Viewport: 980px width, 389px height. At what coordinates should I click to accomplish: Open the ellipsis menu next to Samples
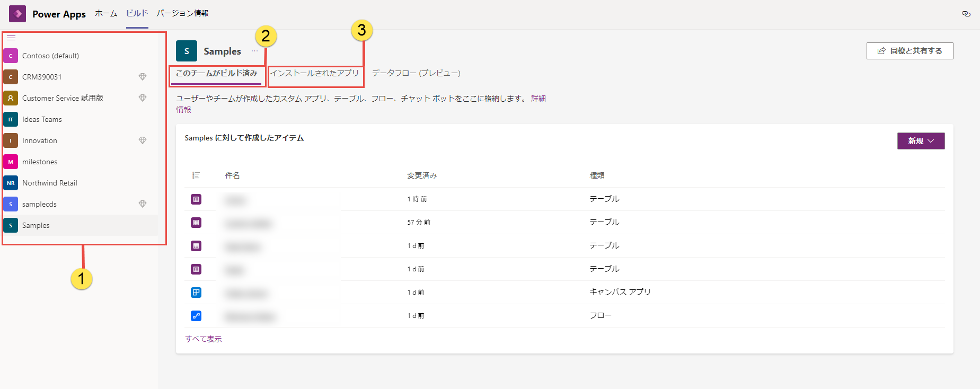pyautogui.click(x=255, y=51)
